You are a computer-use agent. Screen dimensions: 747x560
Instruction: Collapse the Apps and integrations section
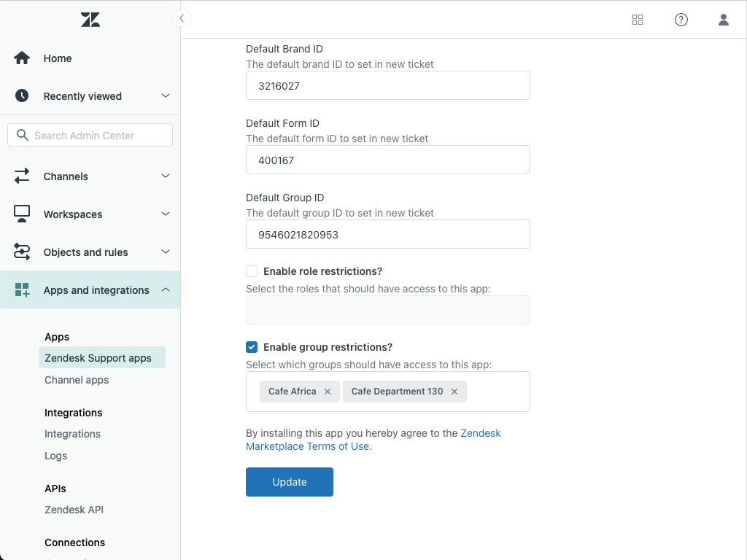(x=166, y=289)
